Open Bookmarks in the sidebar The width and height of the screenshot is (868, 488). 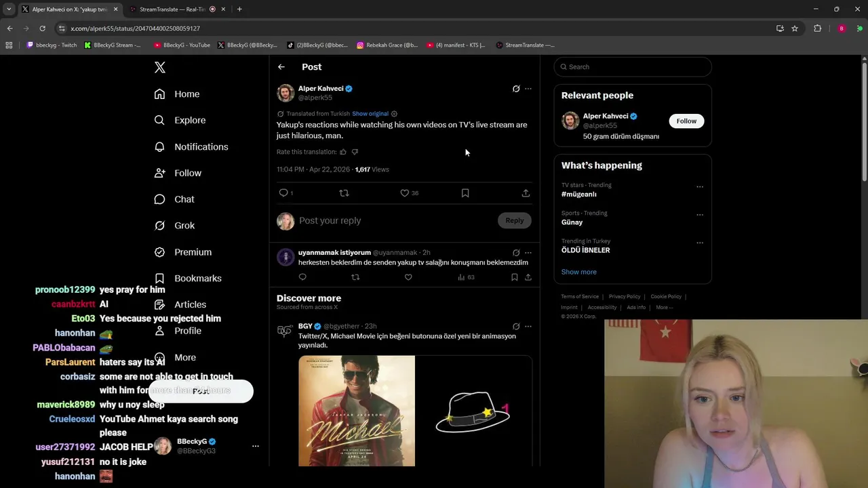pos(188,278)
